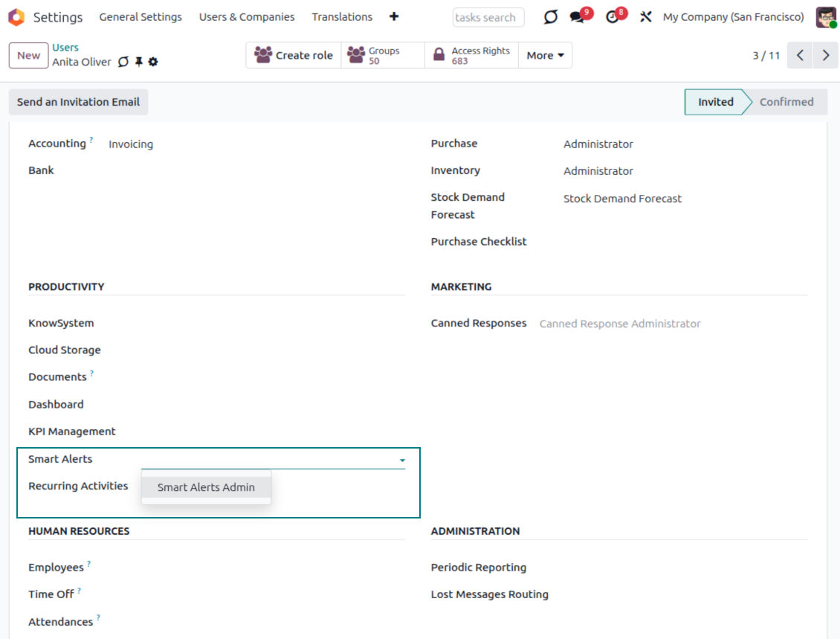The image size is (840, 639).
Task: Go to the previous user record arrow
Action: 800,56
